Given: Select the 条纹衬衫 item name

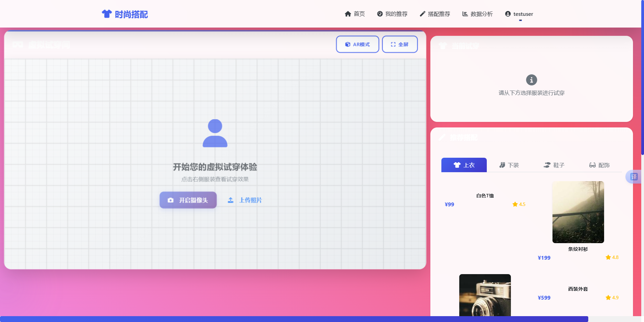Looking at the screenshot, I should (578, 249).
